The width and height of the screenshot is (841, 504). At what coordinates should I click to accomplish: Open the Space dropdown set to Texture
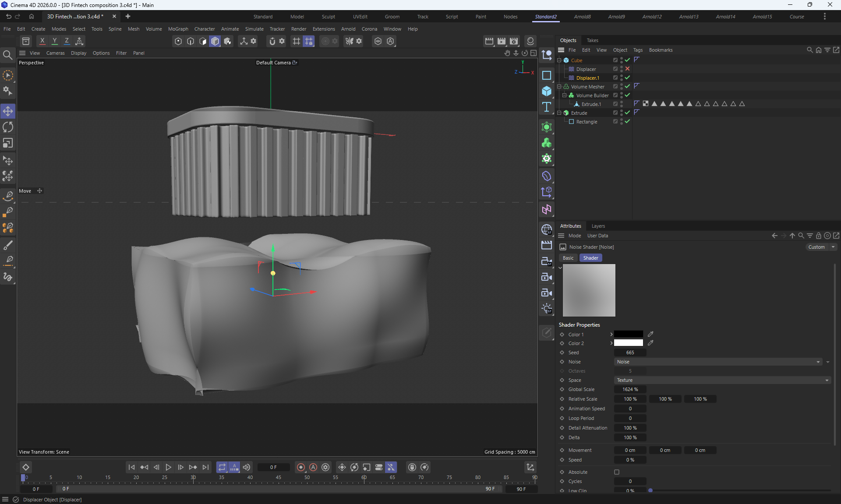click(722, 380)
